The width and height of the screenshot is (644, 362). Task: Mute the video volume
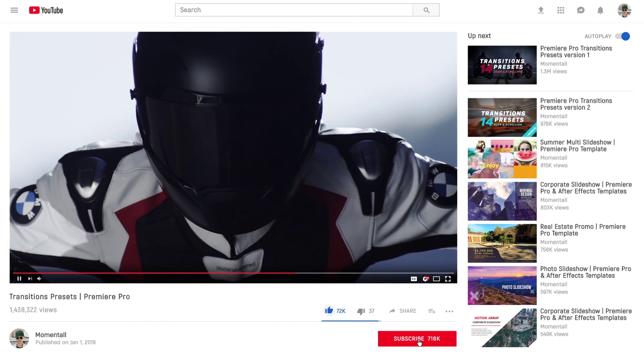(40, 279)
